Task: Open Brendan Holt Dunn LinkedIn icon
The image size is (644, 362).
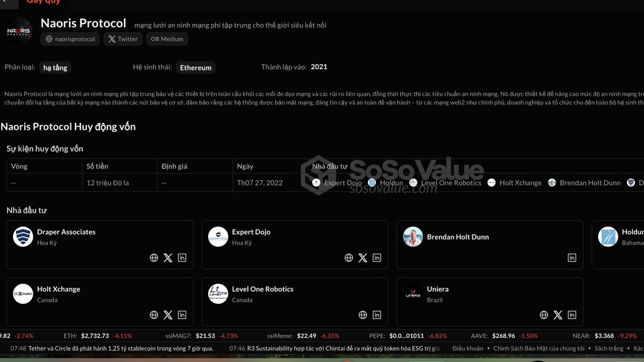Action: click(572, 258)
